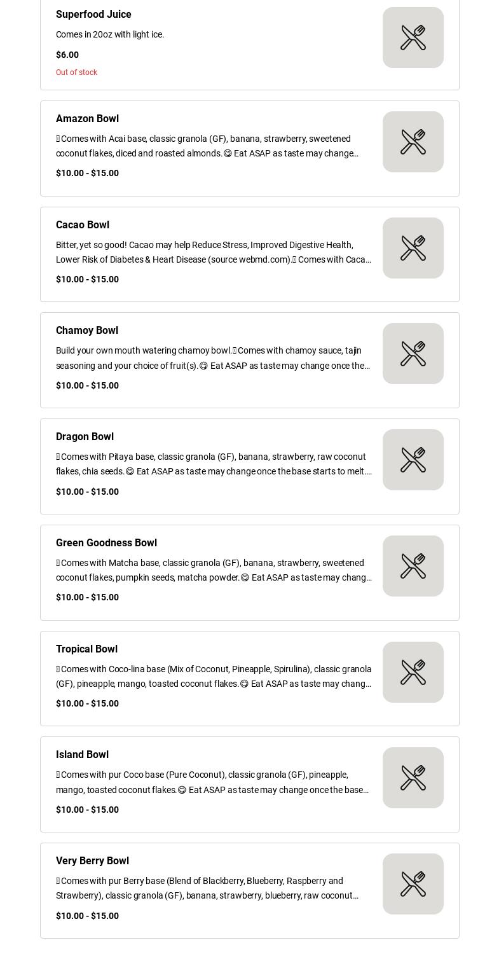499x980 pixels.
Task: Choose the Island Bowl title
Action: click(82, 755)
